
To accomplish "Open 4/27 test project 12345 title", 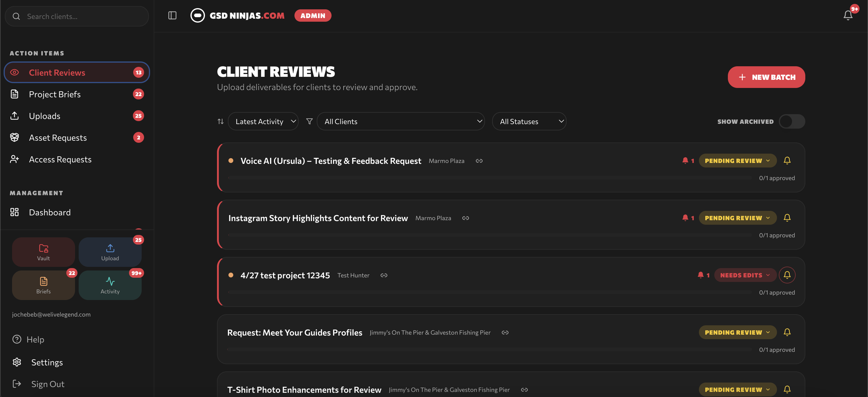I will pos(285,275).
